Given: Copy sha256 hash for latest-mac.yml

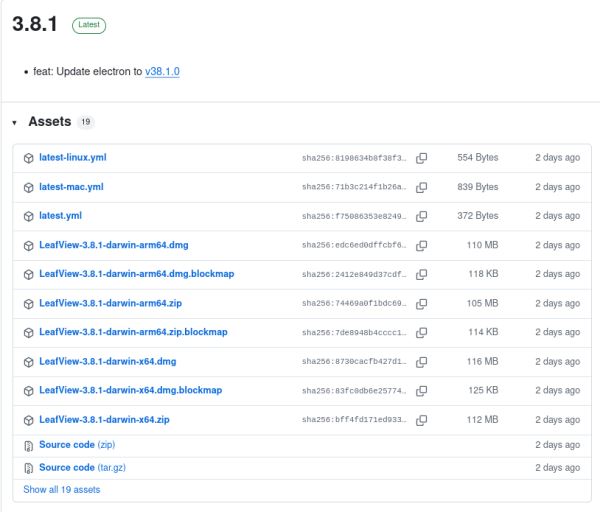Looking at the screenshot, I should click(422, 187).
